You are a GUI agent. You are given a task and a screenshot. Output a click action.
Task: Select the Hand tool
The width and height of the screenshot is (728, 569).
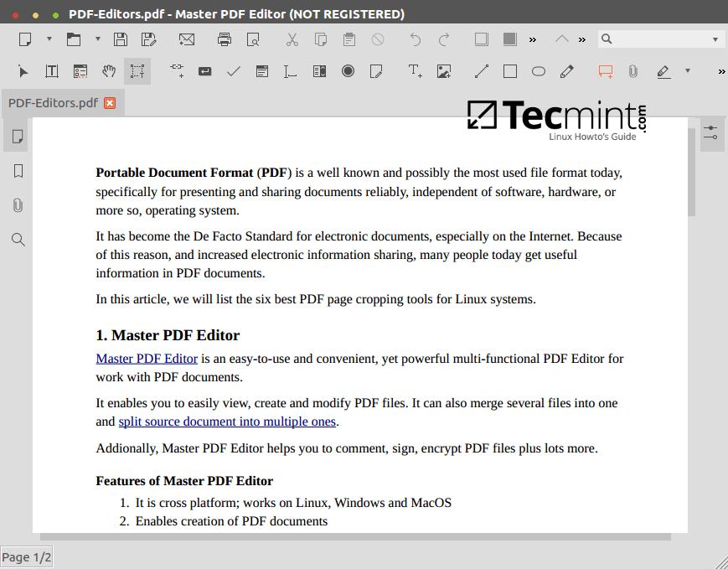109,71
